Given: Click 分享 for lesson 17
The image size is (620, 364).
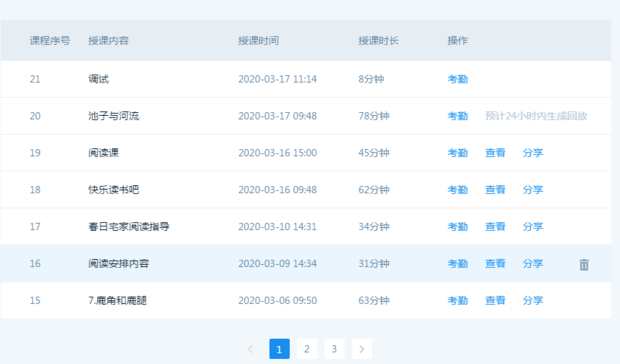Looking at the screenshot, I should (x=533, y=226).
